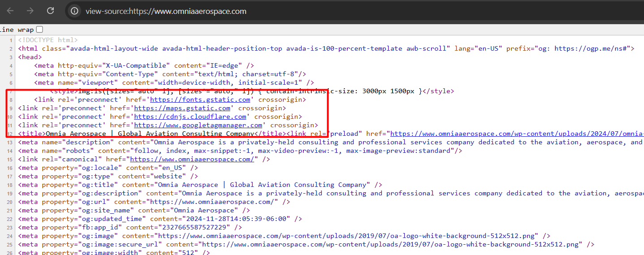Click the og:description meta line
This screenshot has width=644, height=255.
coord(331,193)
